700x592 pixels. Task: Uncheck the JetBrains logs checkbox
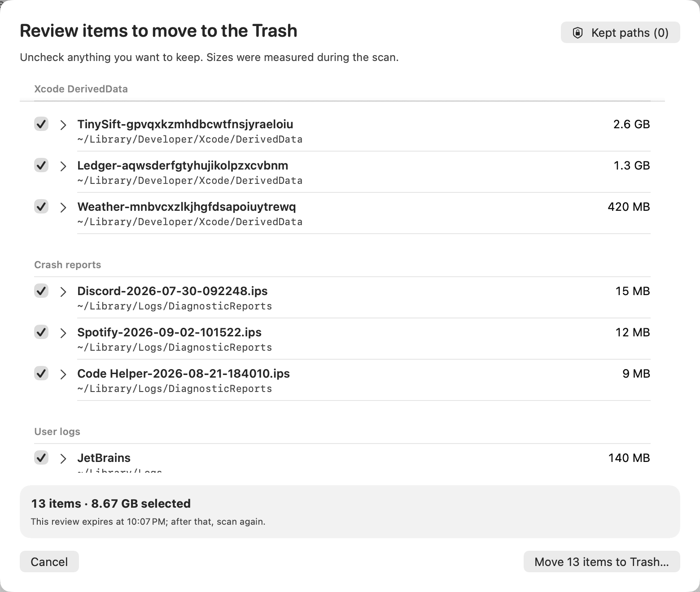point(41,458)
